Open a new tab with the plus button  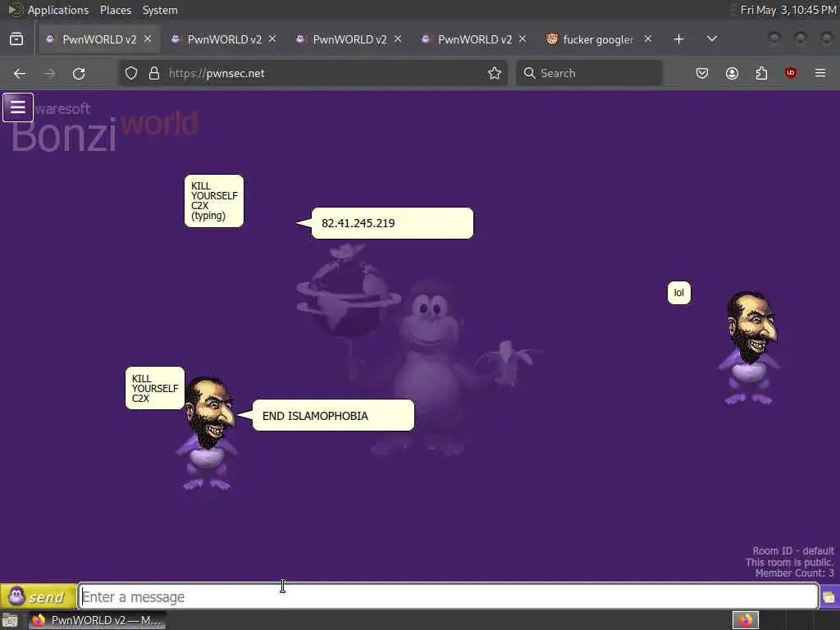point(678,39)
